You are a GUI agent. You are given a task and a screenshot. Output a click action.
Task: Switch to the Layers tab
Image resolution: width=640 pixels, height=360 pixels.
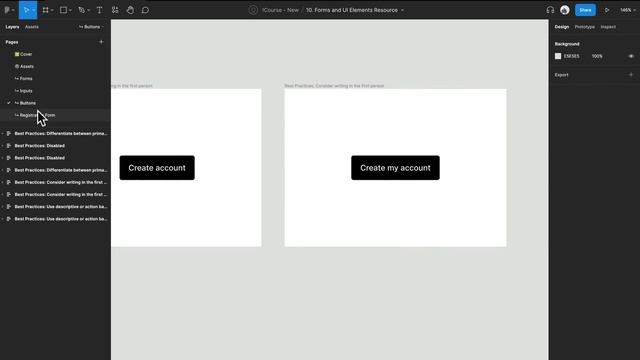click(12, 27)
